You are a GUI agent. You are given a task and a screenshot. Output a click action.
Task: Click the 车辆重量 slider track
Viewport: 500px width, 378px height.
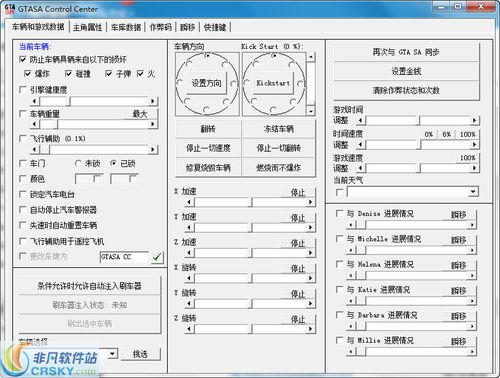pyautogui.click(x=94, y=125)
